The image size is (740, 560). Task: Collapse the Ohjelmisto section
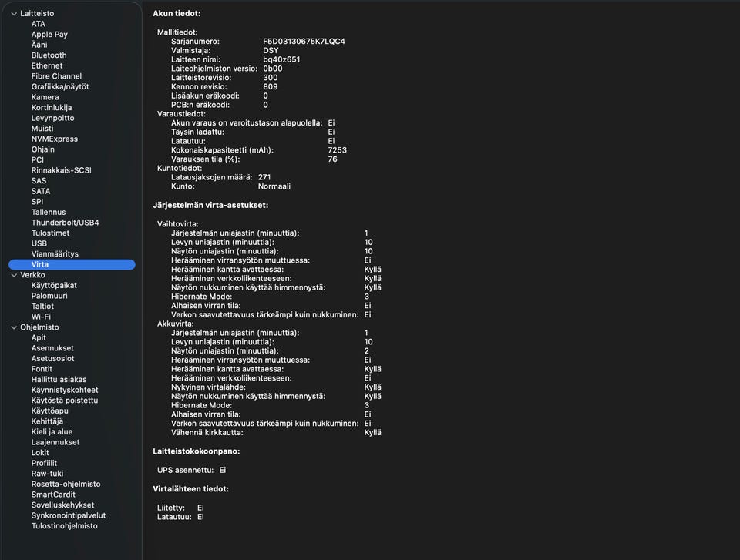point(14,327)
